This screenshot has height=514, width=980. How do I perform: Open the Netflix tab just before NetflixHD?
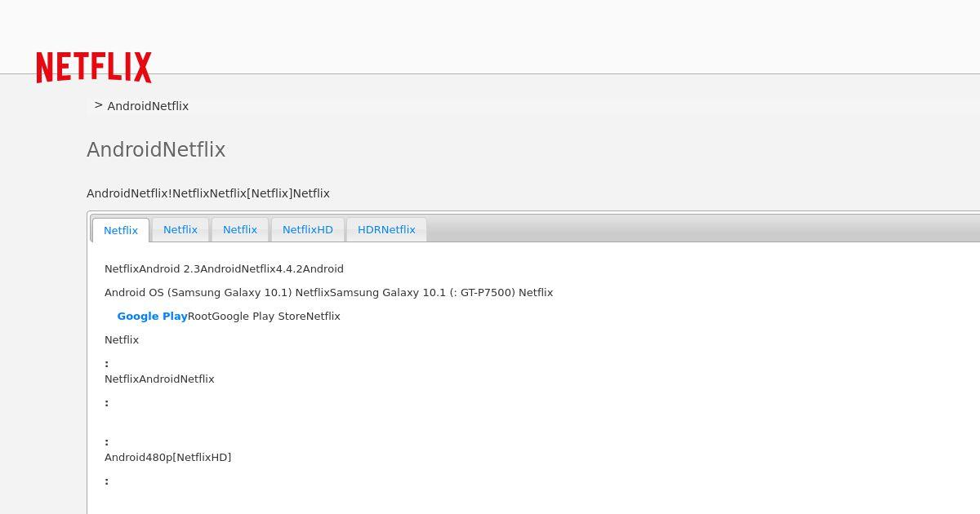tap(240, 229)
